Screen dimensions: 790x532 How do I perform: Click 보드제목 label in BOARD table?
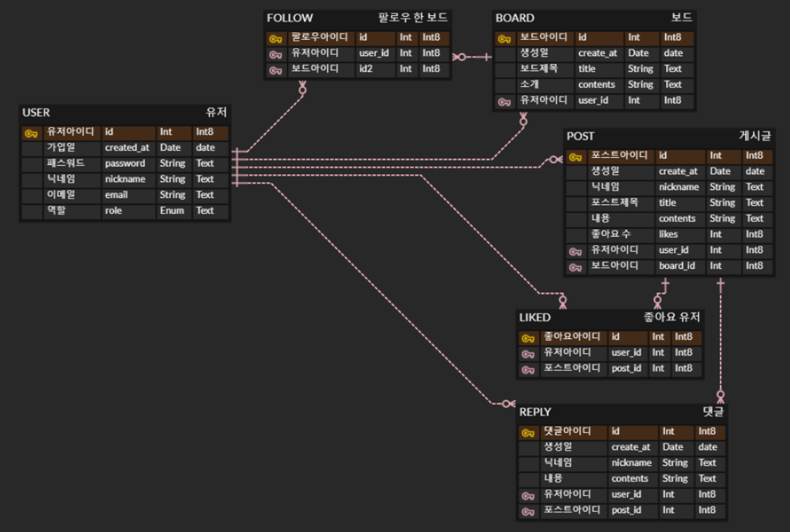(539, 69)
